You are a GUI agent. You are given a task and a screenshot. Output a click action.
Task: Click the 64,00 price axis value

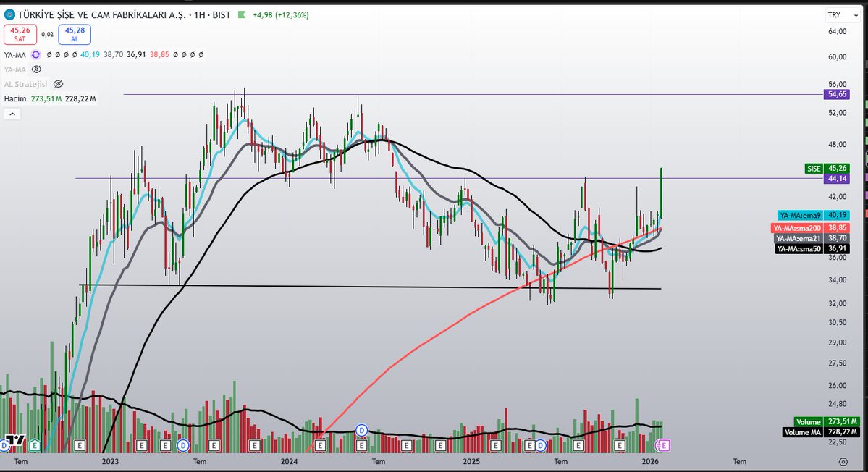click(x=838, y=32)
